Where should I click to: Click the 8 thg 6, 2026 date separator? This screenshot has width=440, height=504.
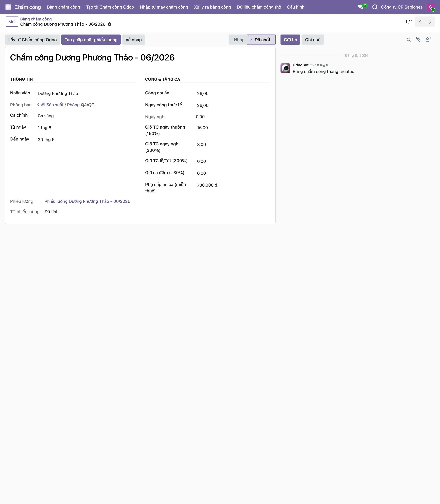(x=356, y=55)
